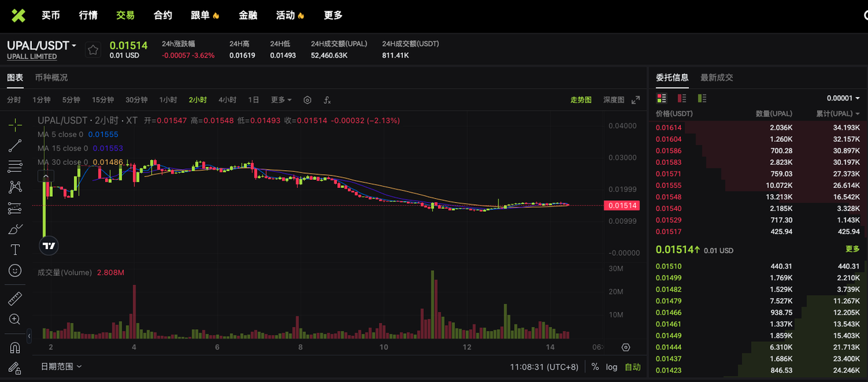Click the TradingView logo on chart
Screen dimensions: 868x382
pyautogui.click(x=49, y=246)
